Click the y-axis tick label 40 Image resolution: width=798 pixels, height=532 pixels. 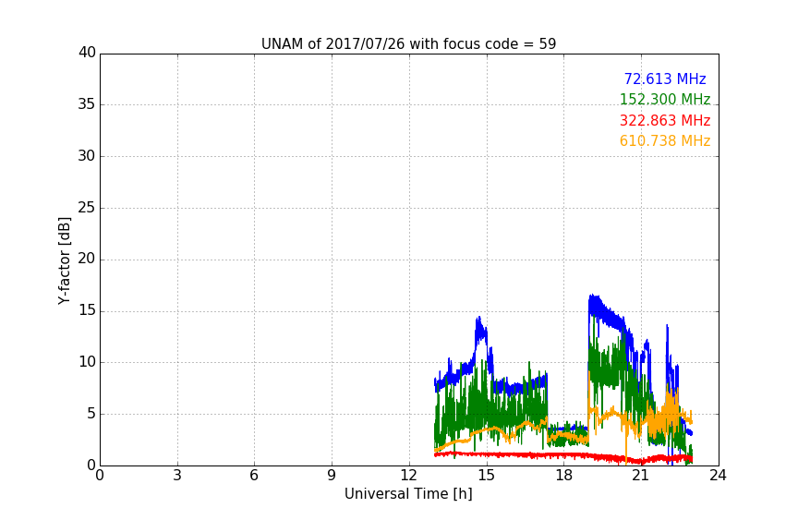point(87,53)
